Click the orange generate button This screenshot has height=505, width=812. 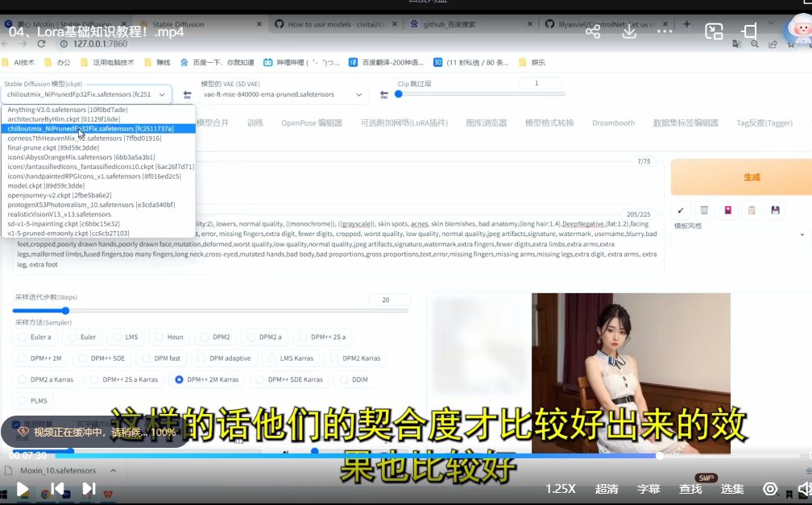click(x=741, y=177)
